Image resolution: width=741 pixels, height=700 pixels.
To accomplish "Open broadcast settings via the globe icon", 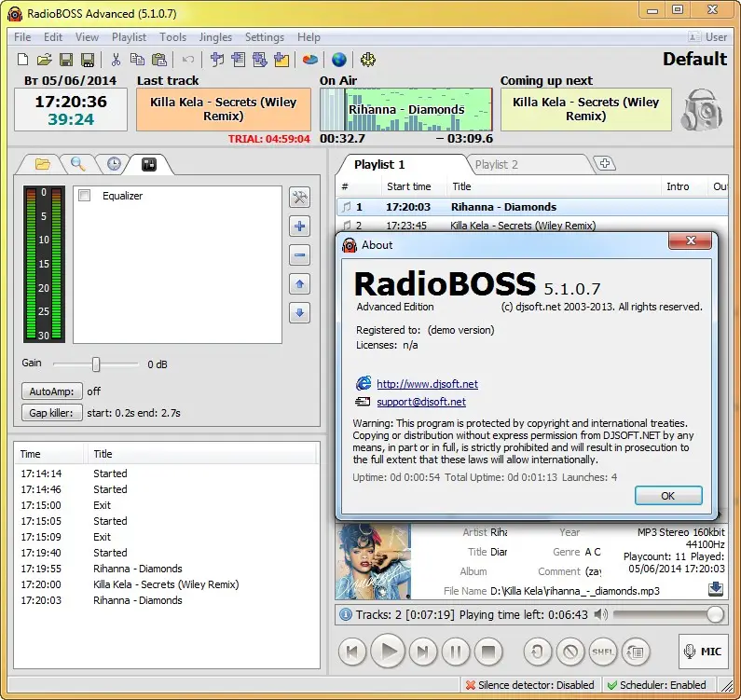I will (339, 60).
